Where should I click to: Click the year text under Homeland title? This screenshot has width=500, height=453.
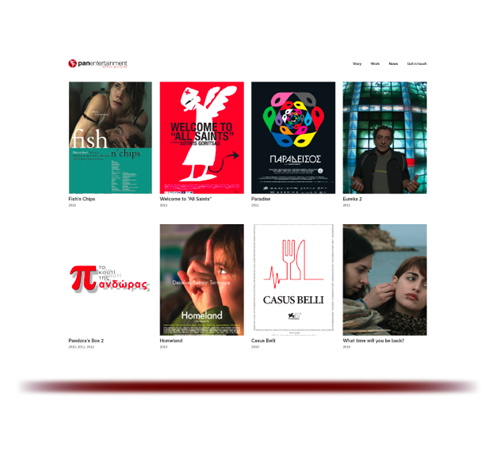click(x=163, y=347)
